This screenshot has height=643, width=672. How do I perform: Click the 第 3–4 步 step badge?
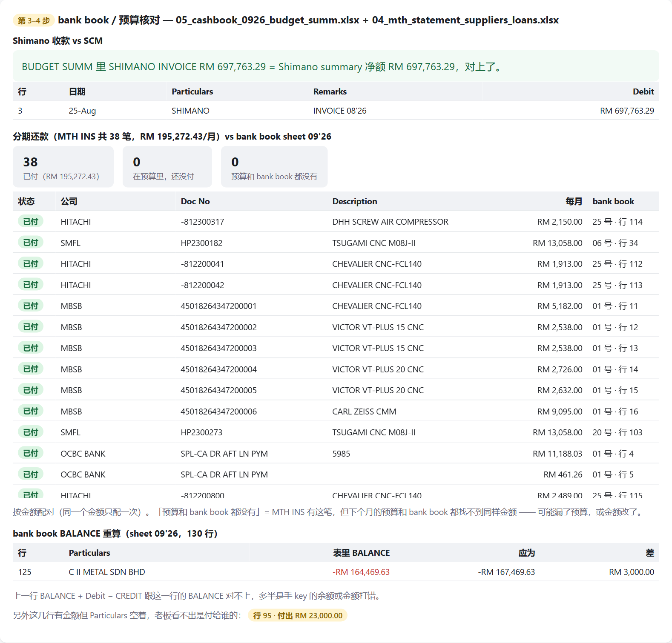tap(34, 20)
